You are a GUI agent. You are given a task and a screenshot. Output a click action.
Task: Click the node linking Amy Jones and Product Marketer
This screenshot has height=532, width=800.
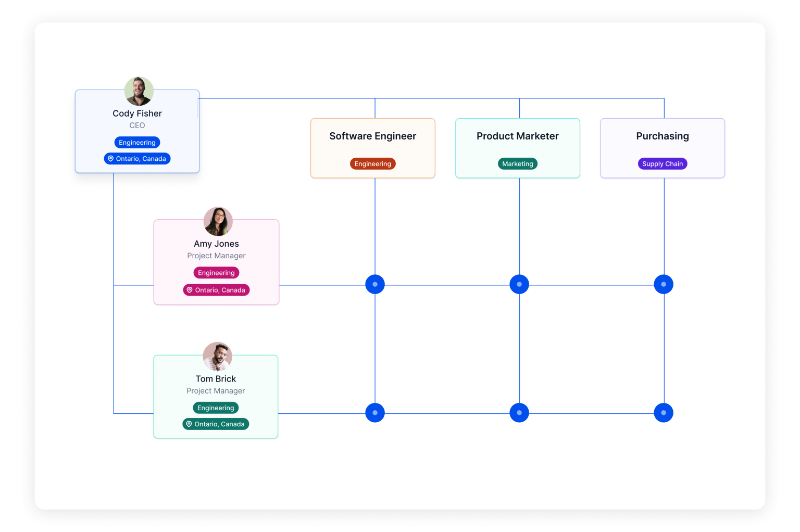pyautogui.click(x=519, y=284)
